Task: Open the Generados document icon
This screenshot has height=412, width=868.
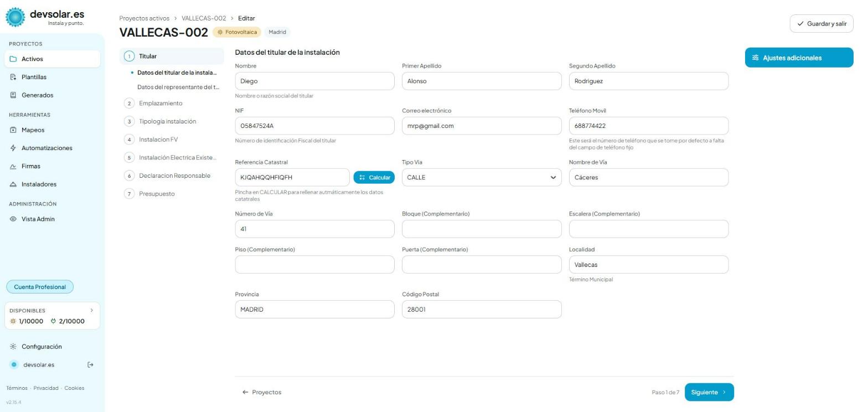Action: (x=13, y=95)
